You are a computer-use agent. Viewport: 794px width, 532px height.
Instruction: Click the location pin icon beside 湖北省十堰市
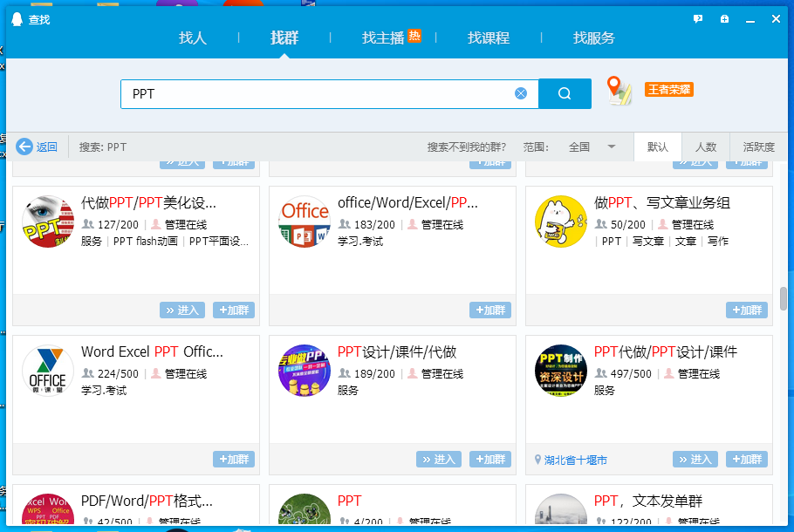pos(537,460)
